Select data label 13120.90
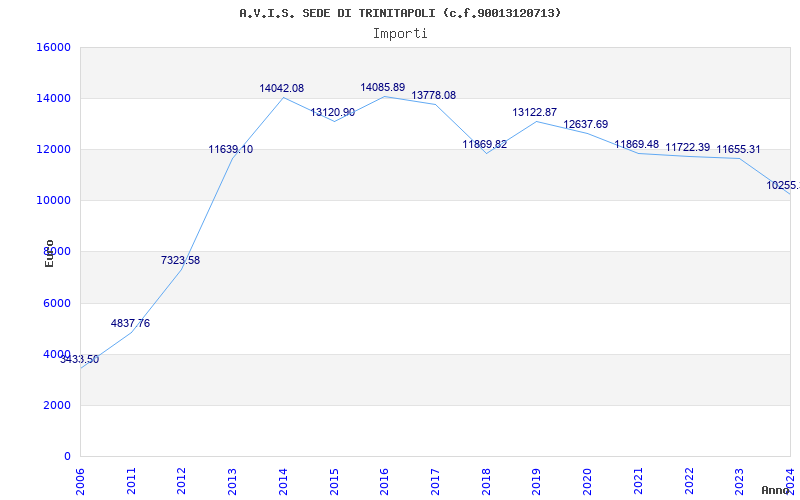The image size is (800, 500). point(333,113)
